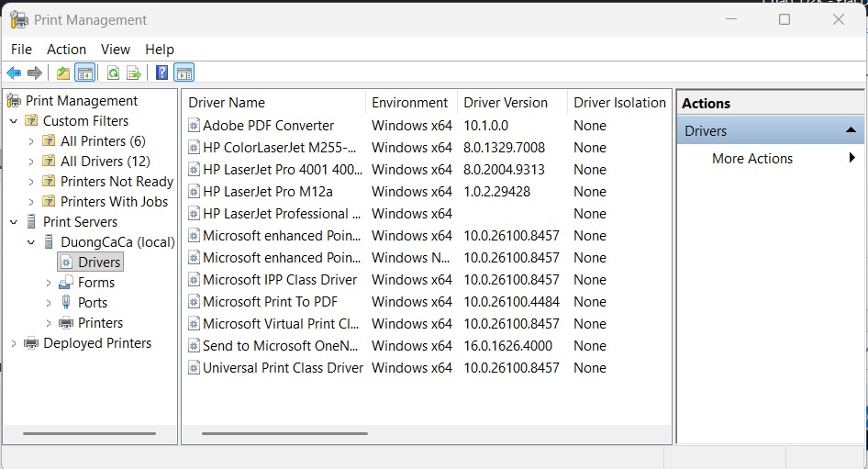Expand the Deployed Printers node
The height and width of the screenshot is (469, 868).
(14, 343)
